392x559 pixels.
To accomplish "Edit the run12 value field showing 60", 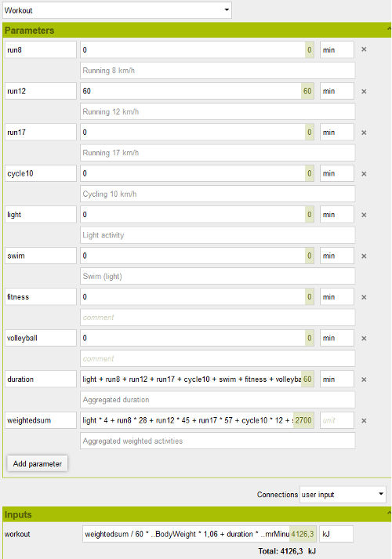I will click(197, 91).
